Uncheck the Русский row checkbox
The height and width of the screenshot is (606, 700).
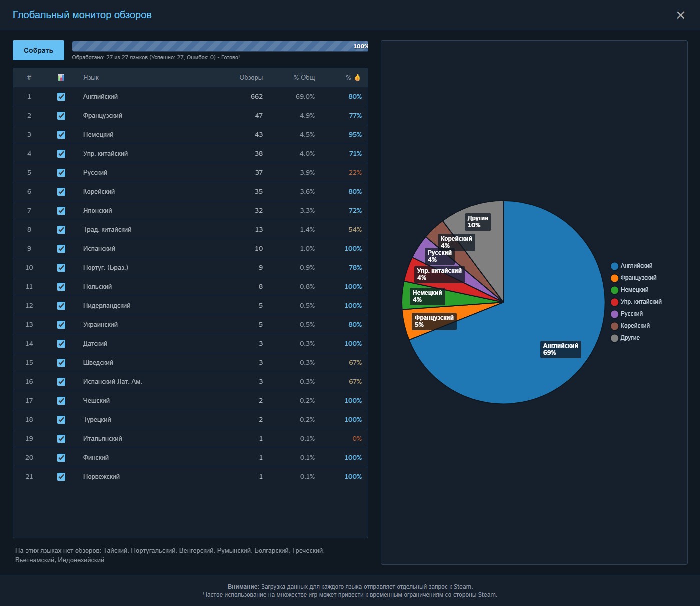(61, 173)
